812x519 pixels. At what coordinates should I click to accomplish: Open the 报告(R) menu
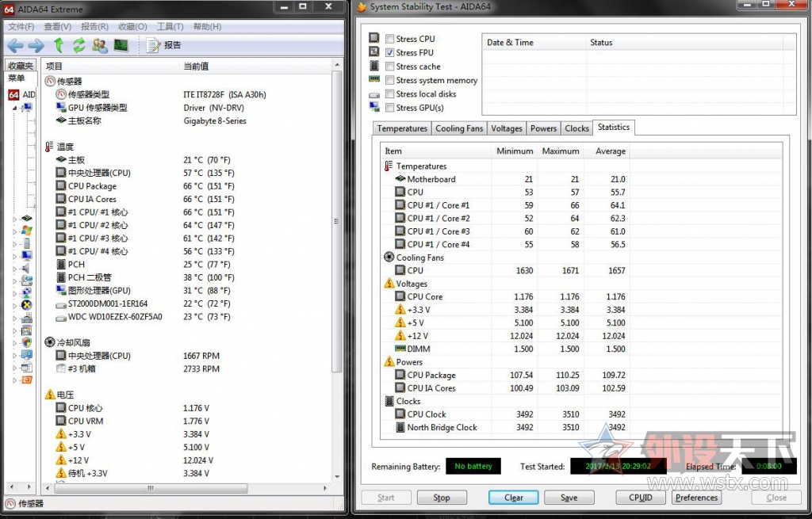pyautogui.click(x=94, y=26)
